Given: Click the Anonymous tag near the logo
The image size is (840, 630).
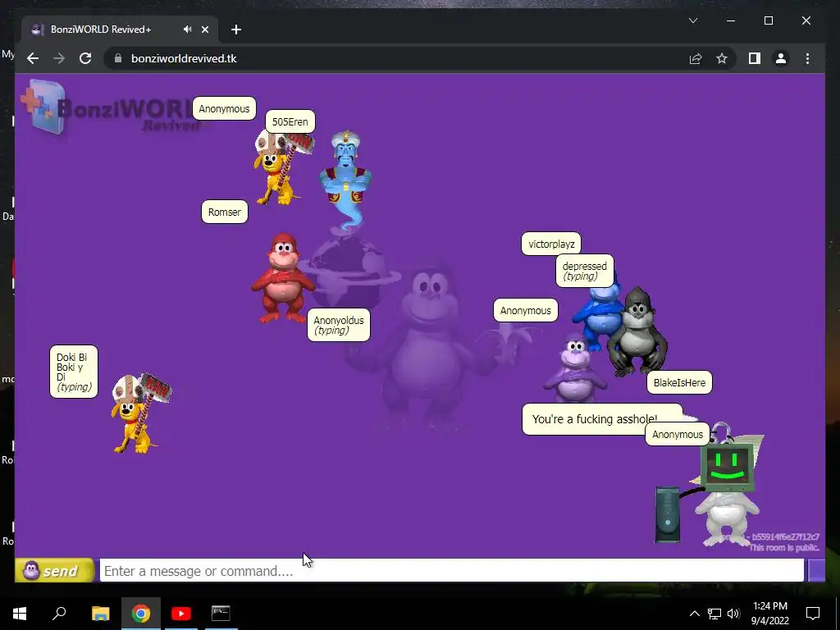Looking at the screenshot, I should (x=224, y=109).
